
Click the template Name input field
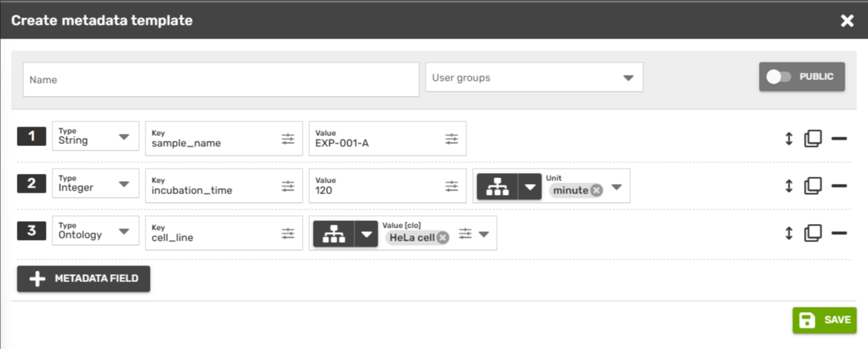click(x=220, y=80)
